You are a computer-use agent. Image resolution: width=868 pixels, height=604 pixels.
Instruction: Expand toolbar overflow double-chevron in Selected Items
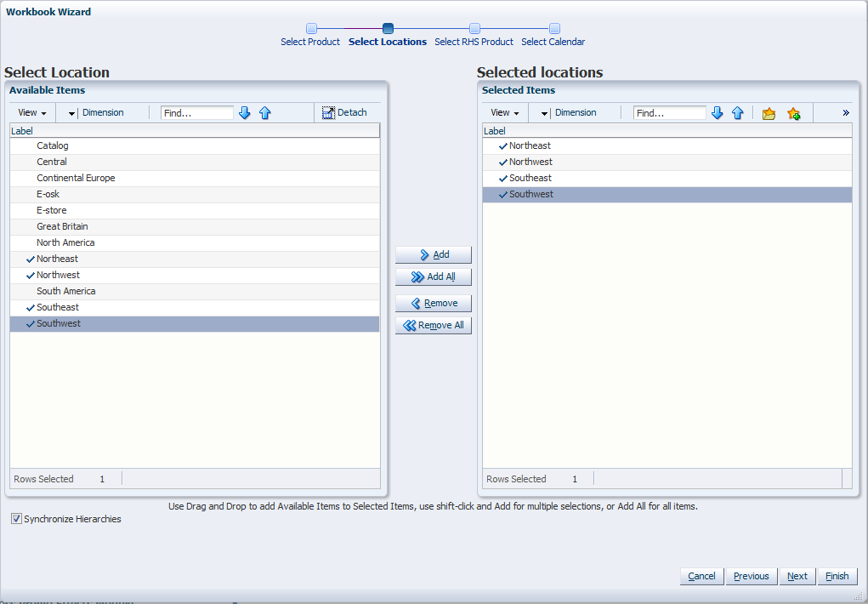point(846,112)
